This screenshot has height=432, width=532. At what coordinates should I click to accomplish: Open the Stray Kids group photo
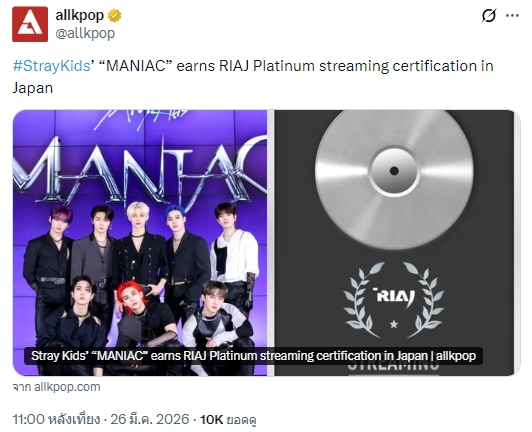[x=140, y=243]
